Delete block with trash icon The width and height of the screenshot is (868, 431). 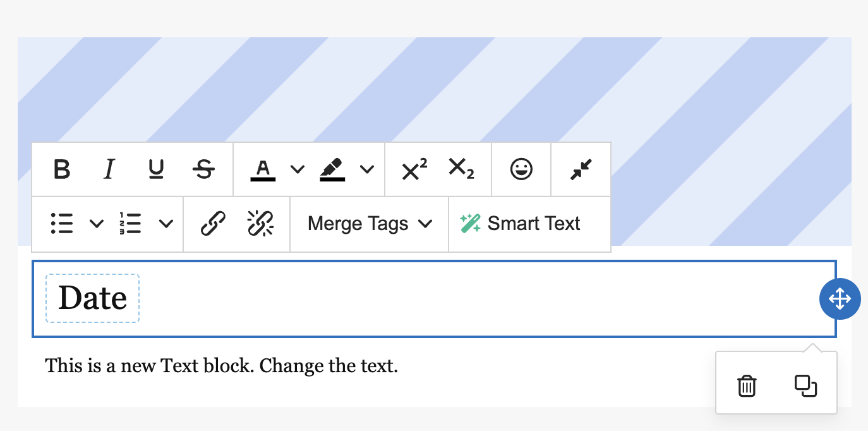pos(747,385)
